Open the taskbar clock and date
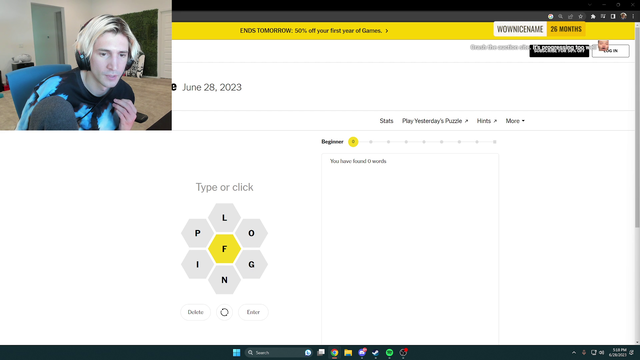This screenshot has width=640, height=360. (618, 353)
